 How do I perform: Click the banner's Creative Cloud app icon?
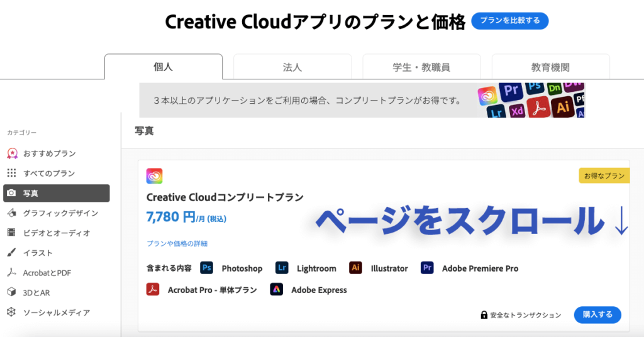coord(488,96)
